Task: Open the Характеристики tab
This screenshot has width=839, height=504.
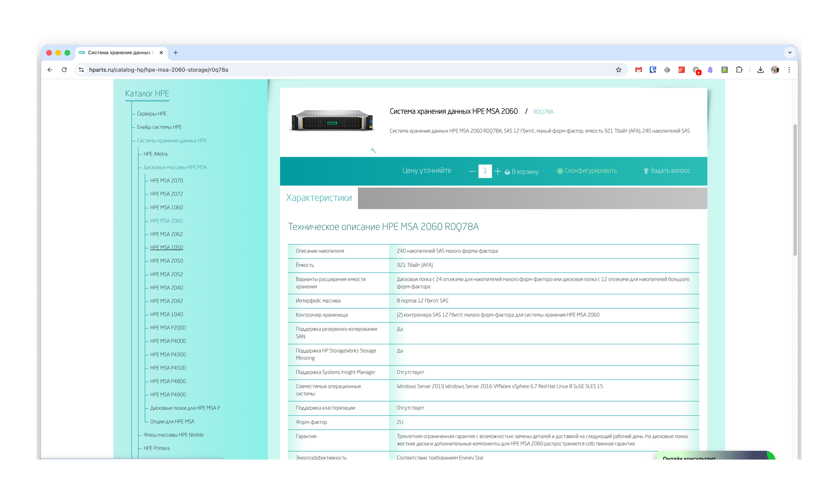Action: point(319,197)
